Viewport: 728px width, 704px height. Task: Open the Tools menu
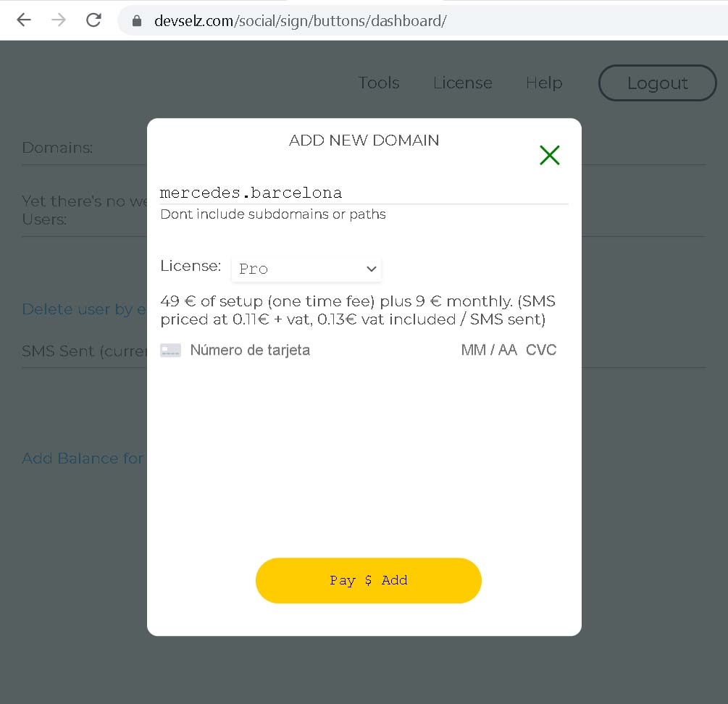pyautogui.click(x=379, y=83)
